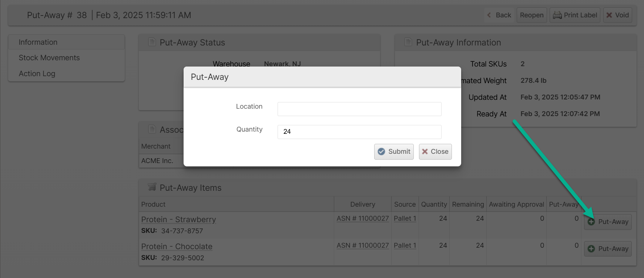Click the printer icon beside Print Label
Viewport: 644px width, 278px height.
pyautogui.click(x=557, y=15)
